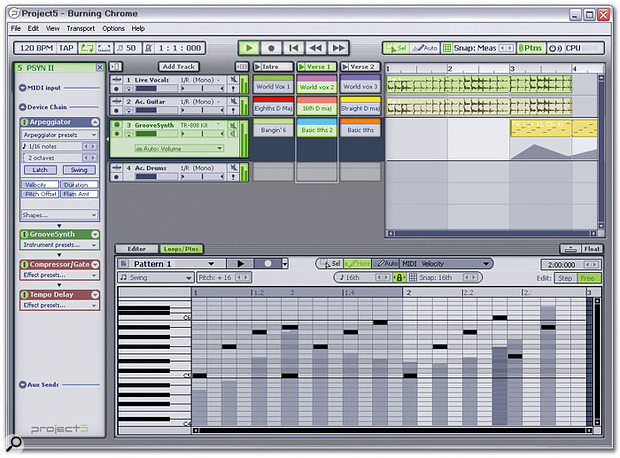Start playback with the main Play button

(x=249, y=48)
